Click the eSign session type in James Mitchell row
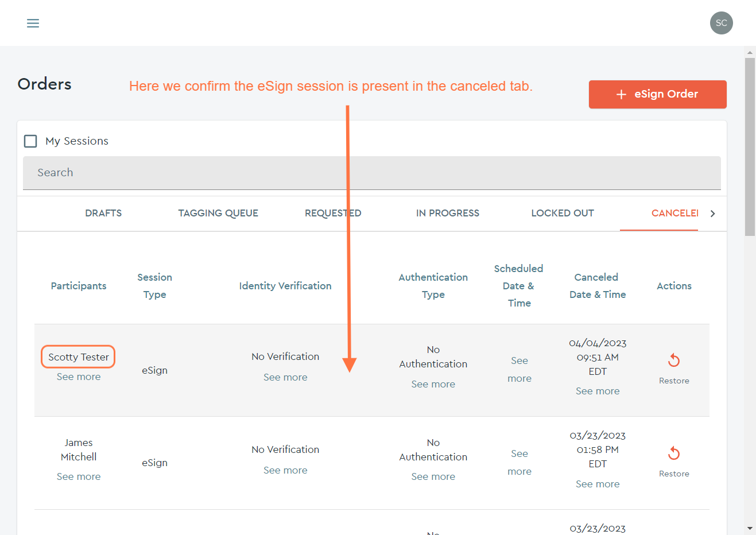Screen dimensions: 756x535 155,463
